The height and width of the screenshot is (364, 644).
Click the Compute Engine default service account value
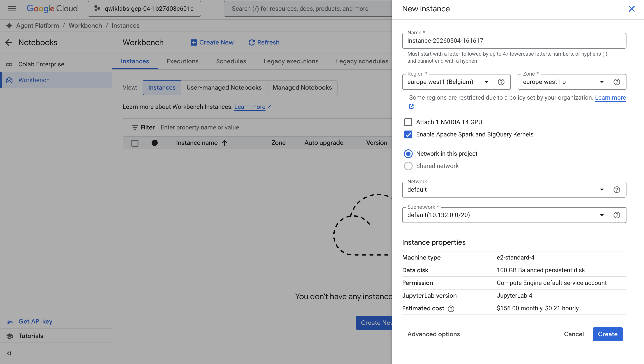pos(552,283)
